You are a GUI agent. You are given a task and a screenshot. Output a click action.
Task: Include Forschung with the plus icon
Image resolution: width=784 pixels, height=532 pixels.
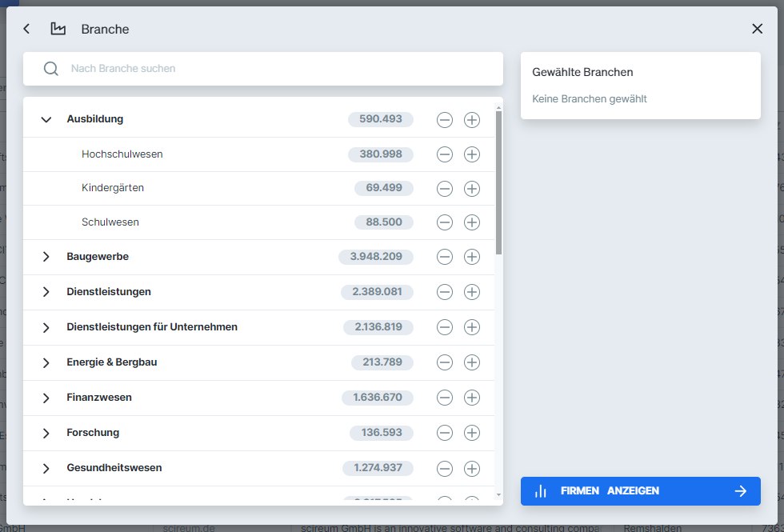click(x=472, y=433)
